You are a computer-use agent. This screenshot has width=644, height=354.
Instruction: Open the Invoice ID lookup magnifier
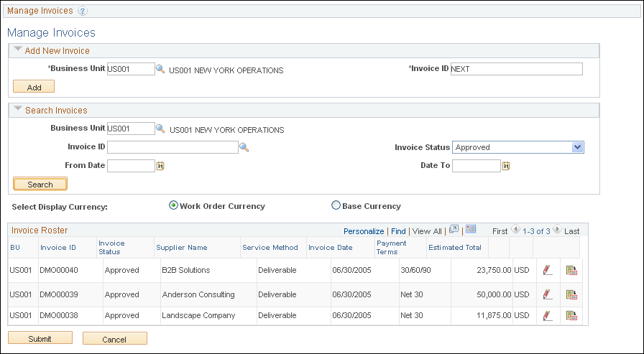[x=244, y=147]
